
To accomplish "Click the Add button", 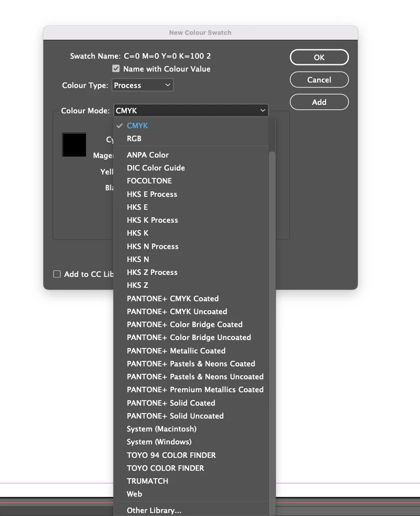I will coord(319,102).
